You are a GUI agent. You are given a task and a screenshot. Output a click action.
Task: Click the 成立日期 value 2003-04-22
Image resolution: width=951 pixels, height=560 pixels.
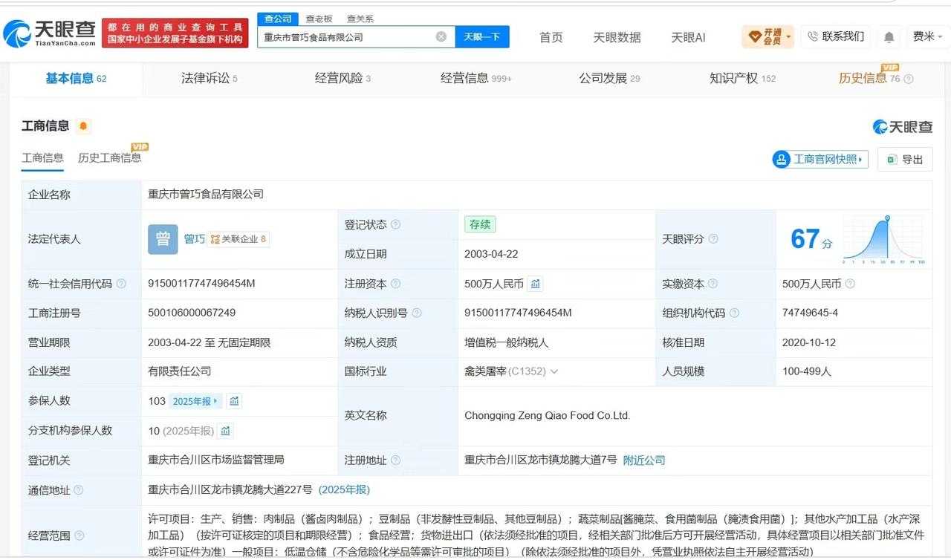(x=491, y=254)
